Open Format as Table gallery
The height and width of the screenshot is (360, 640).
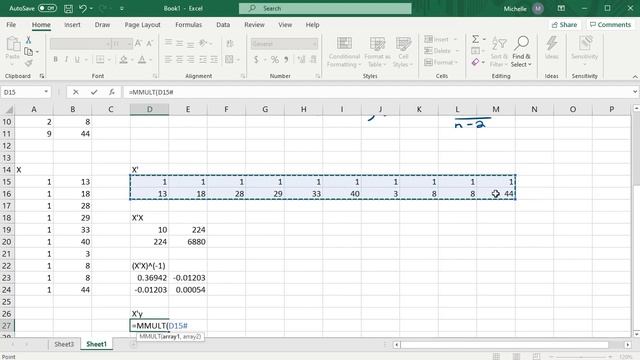click(377, 52)
